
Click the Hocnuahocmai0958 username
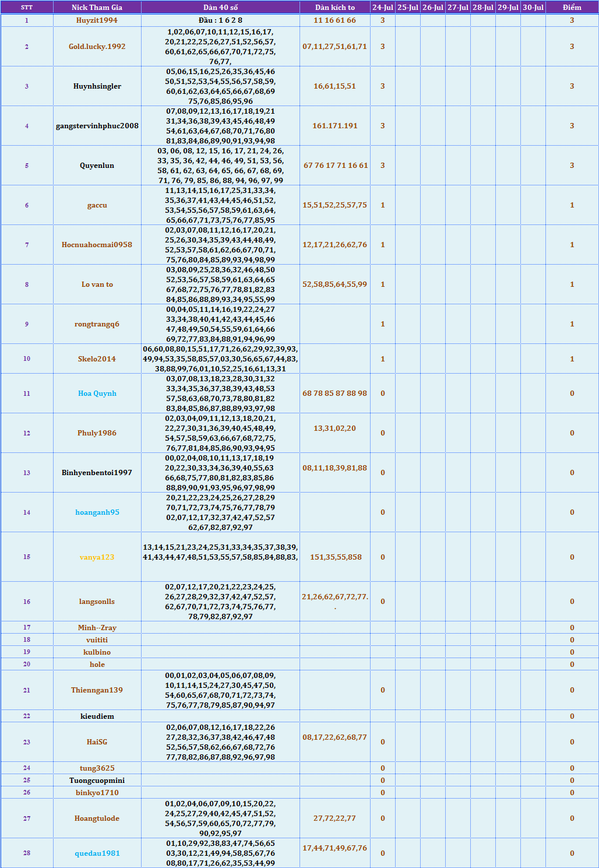(97, 245)
